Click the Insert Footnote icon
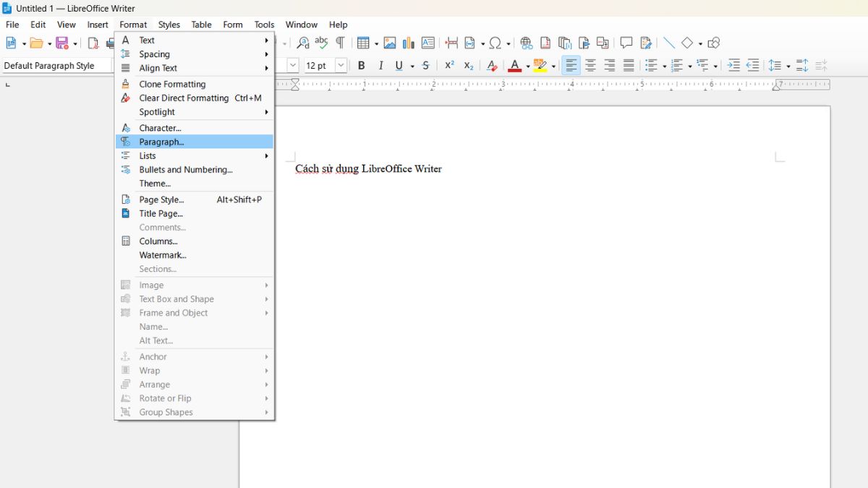 [x=545, y=43]
